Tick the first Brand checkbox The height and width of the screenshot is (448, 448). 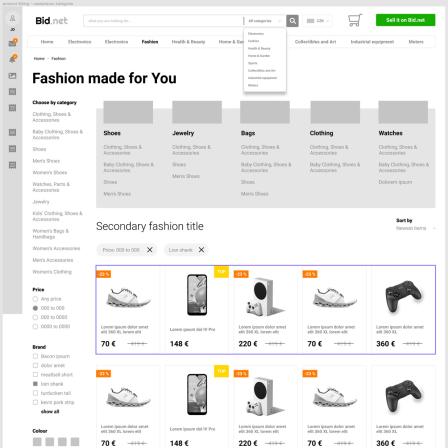pyautogui.click(x=35, y=356)
